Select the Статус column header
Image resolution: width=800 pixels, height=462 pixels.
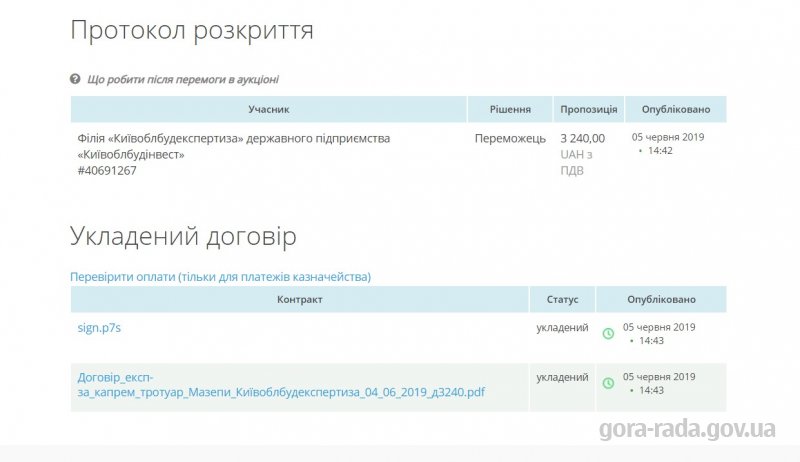coord(562,299)
